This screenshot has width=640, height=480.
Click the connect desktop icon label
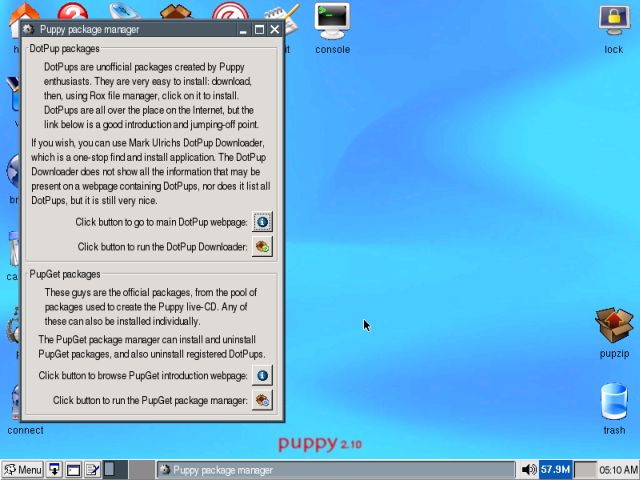tap(25, 430)
